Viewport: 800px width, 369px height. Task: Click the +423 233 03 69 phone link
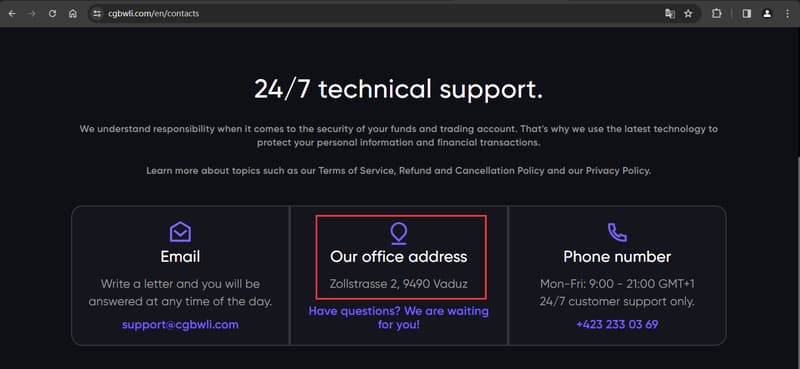click(x=617, y=325)
